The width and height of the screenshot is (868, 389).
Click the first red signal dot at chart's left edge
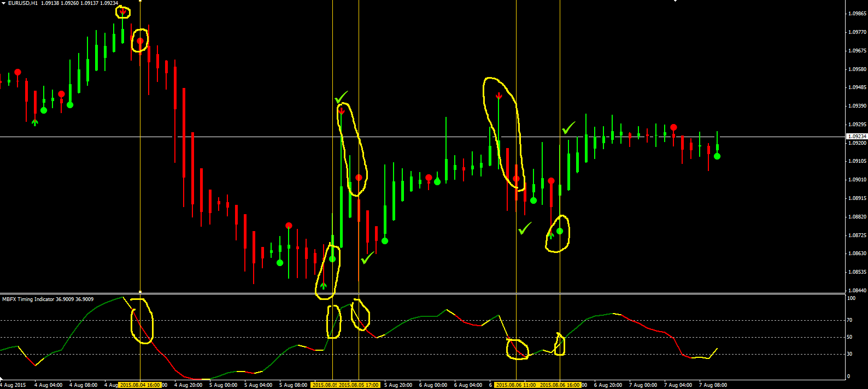[x=17, y=72]
